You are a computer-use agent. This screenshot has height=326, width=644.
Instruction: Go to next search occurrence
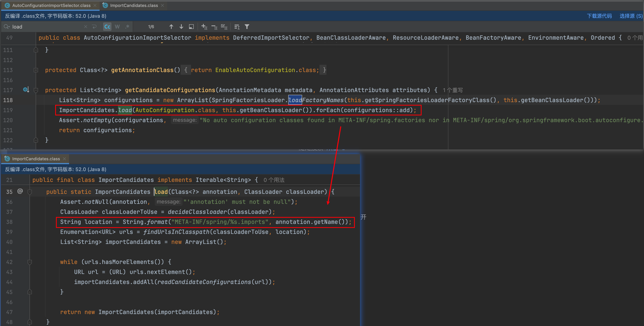(x=181, y=27)
